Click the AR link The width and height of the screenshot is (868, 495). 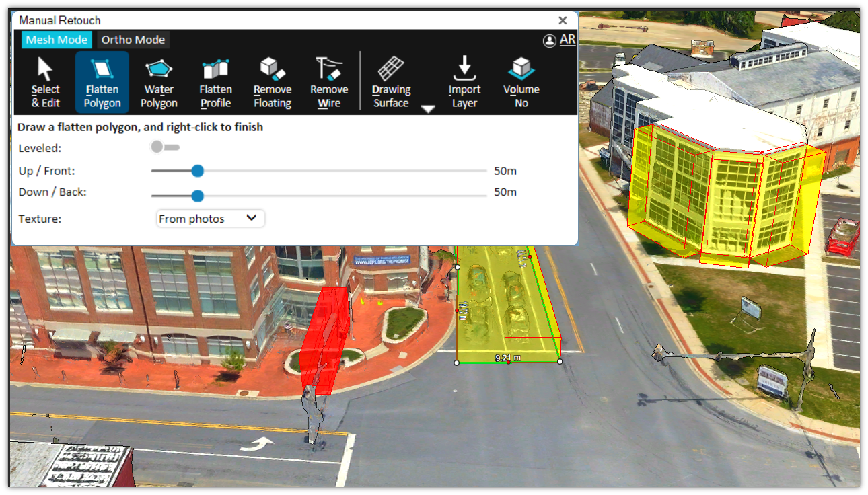[x=567, y=39]
